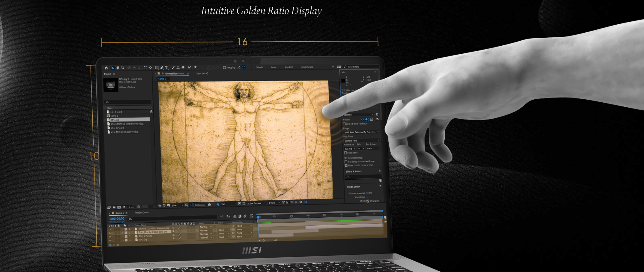This screenshot has width=644, height=272.
Task: Click the reset icon beside the Spacebar dropdown
Action: point(377,114)
